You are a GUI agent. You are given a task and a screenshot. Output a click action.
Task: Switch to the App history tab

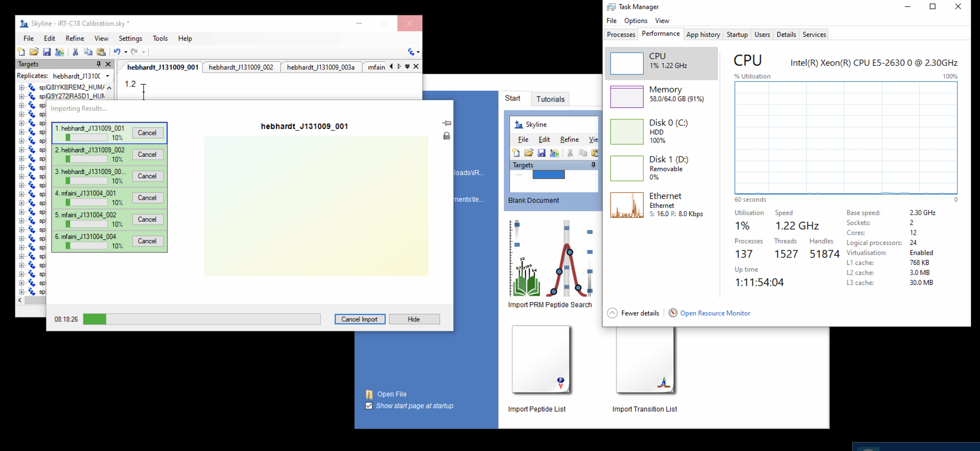coord(703,35)
